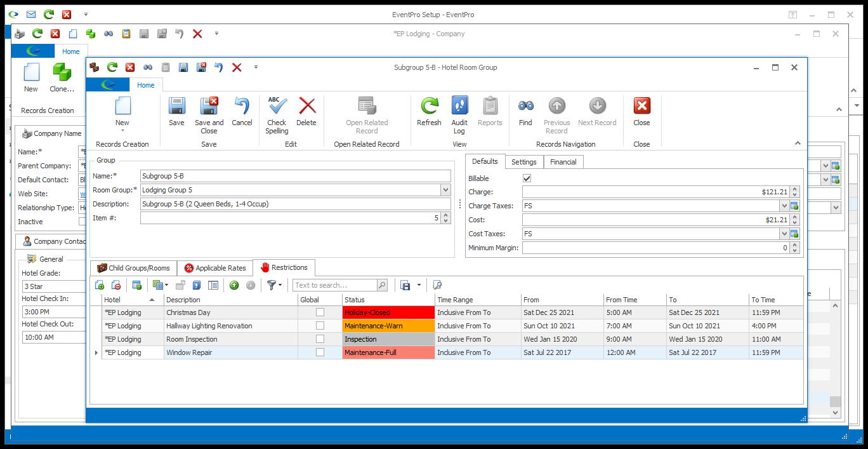868x449 pixels.
Task: Click the blue panel icon in Restrictions toolbar
Action: click(x=197, y=285)
